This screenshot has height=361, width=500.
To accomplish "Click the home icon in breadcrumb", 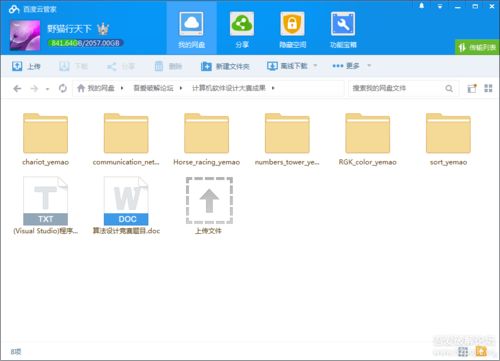I will pyautogui.click(x=81, y=88).
